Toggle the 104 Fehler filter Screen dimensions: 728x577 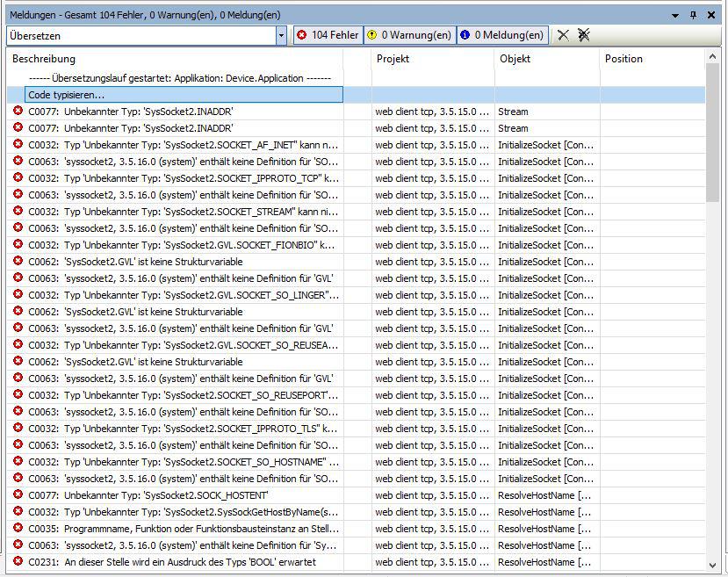[x=328, y=35]
